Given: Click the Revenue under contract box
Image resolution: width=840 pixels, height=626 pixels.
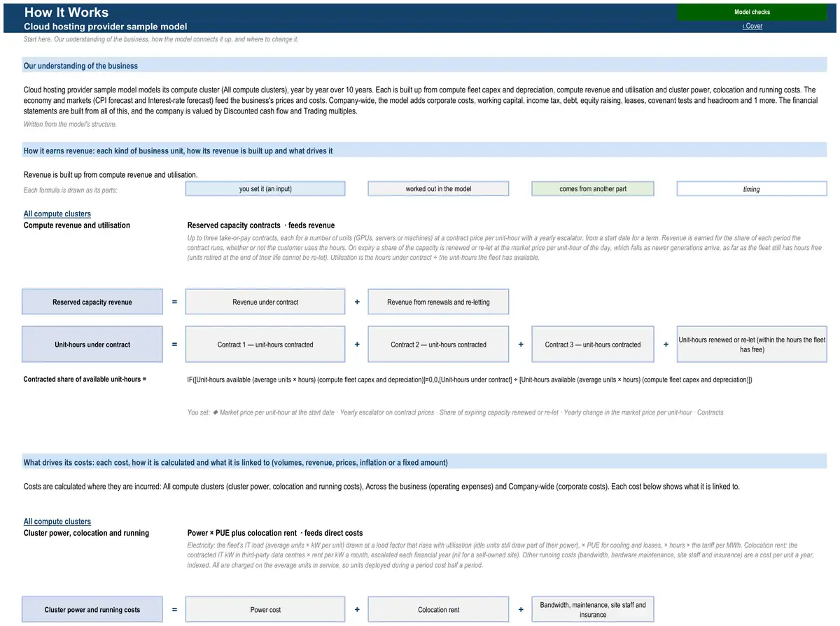Looking at the screenshot, I should 265,302.
